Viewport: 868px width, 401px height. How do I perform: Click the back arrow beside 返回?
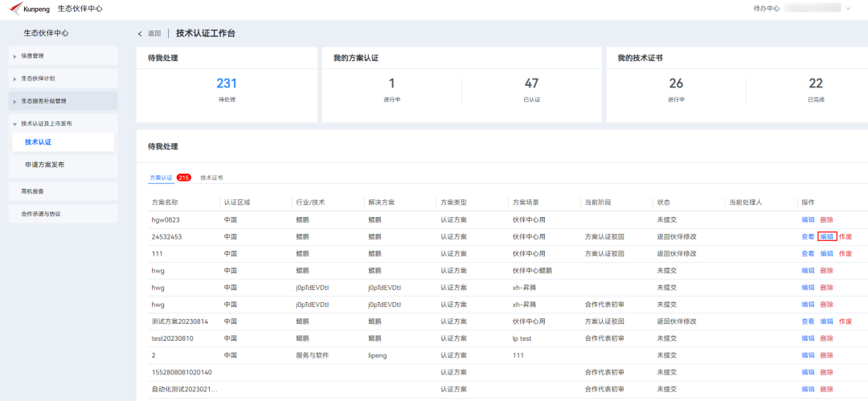pos(140,34)
